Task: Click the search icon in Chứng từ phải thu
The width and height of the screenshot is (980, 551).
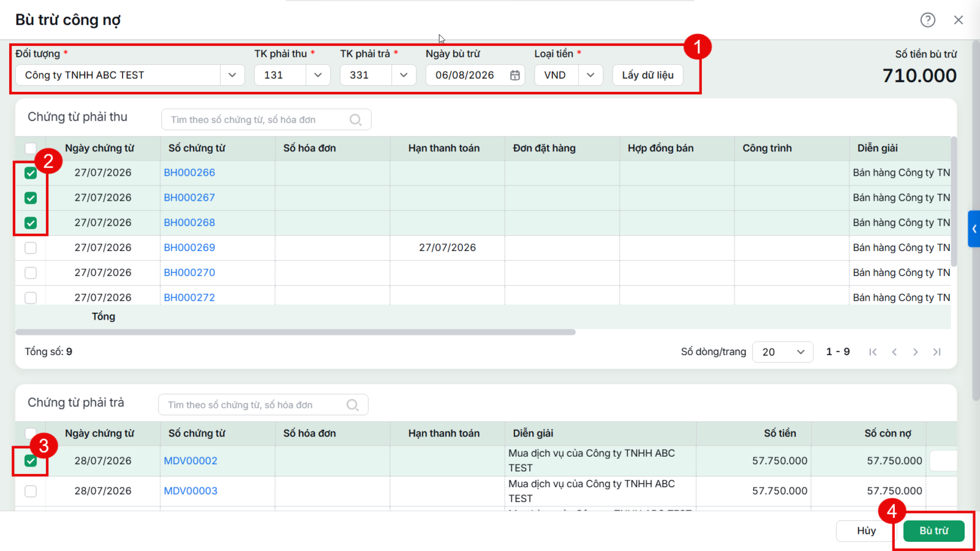Action: [355, 120]
